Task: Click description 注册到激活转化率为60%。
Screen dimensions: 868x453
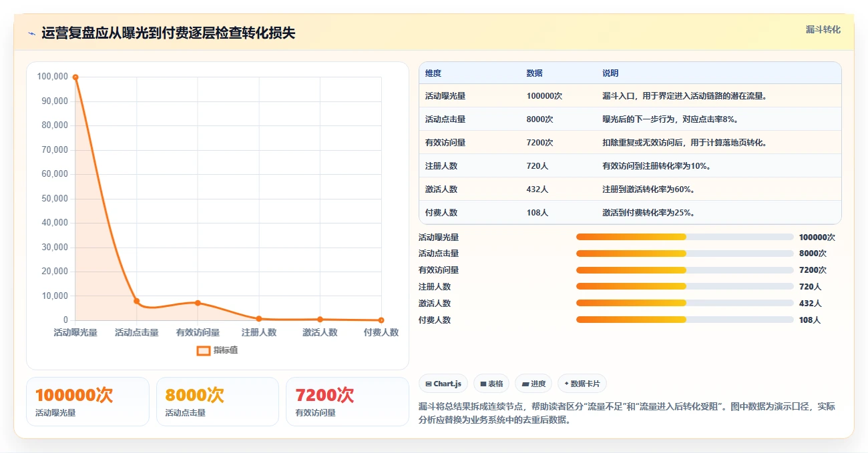Action: (x=649, y=189)
